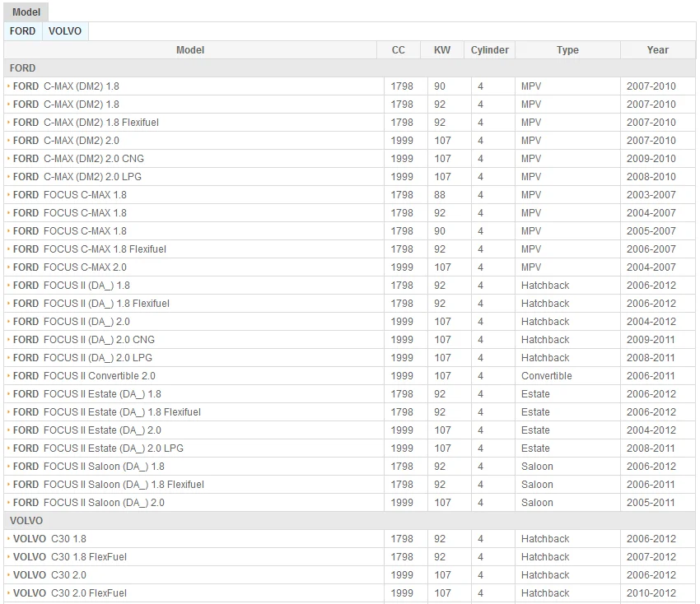Open the Model tab
The width and height of the screenshot is (700, 604).
[x=26, y=12]
